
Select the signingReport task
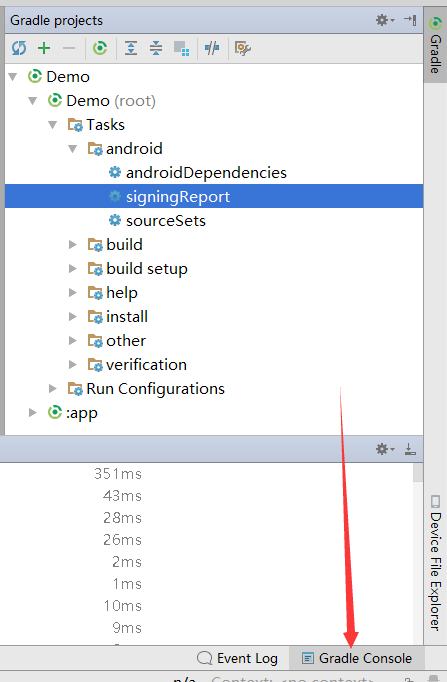coord(214,196)
